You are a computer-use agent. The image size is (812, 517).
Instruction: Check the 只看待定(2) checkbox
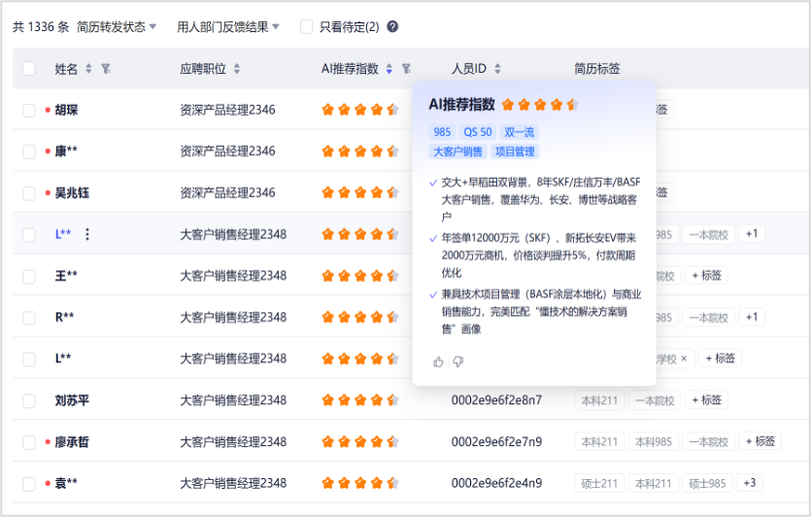click(307, 26)
